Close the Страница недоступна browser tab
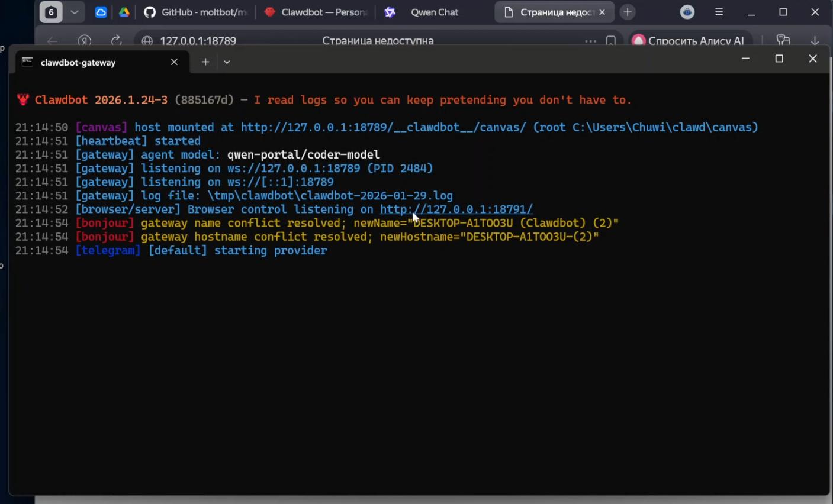833x504 pixels. pos(602,12)
